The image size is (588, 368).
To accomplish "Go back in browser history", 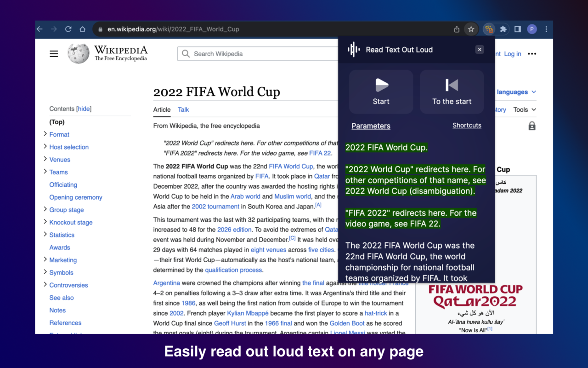I will (x=40, y=29).
